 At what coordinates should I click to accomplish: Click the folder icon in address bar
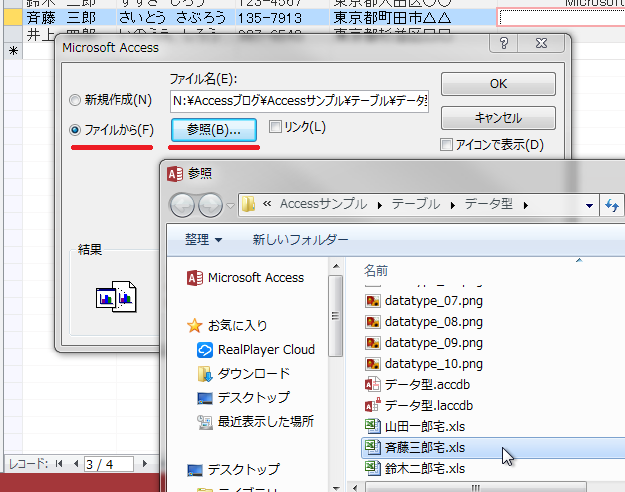(249, 205)
